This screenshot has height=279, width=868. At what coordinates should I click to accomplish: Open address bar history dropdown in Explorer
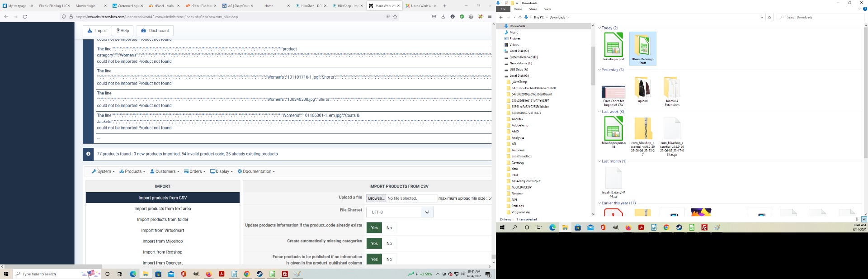point(762,17)
